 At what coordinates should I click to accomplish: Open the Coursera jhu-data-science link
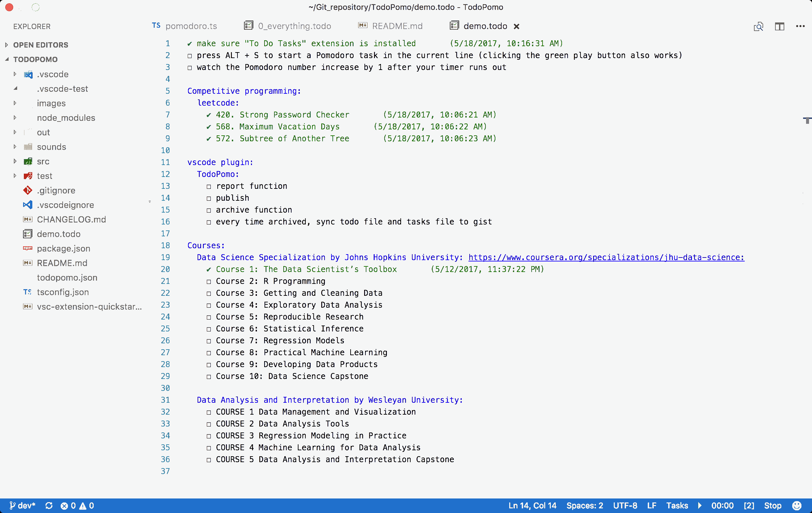(606, 257)
